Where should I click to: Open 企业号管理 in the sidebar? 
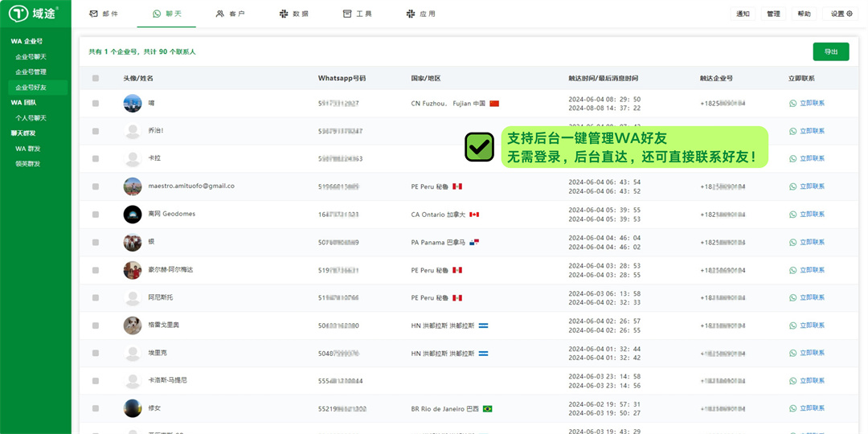coord(31,72)
